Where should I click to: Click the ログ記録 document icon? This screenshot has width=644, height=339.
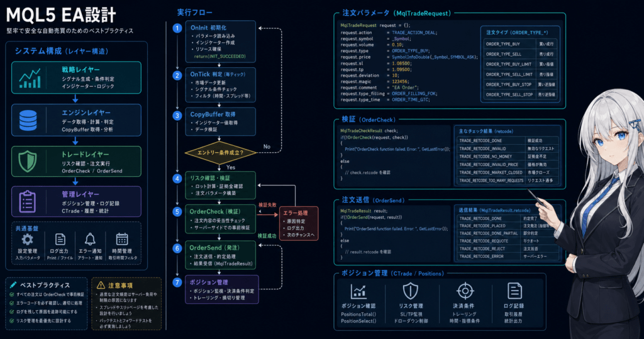(x=514, y=291)
